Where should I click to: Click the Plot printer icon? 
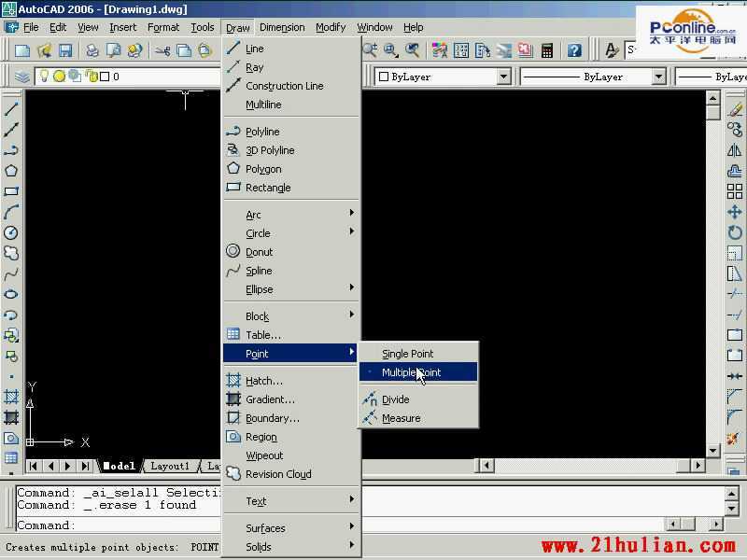pos(92,50)
